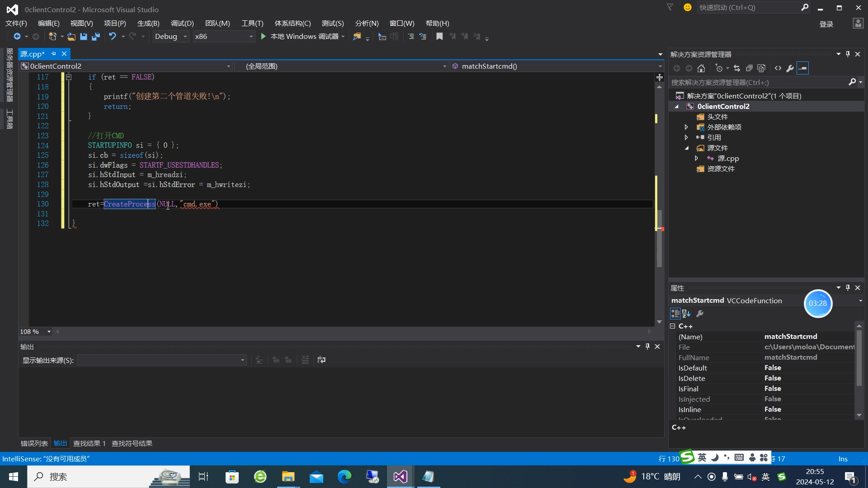Viewport: 868px width, 488px height.
Task: Switch to the 错误列表 tab
Action: coord(34,444)
